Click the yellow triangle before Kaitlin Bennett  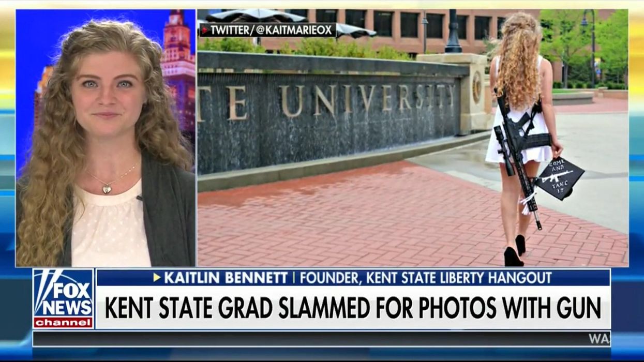[x=157, y=278]
